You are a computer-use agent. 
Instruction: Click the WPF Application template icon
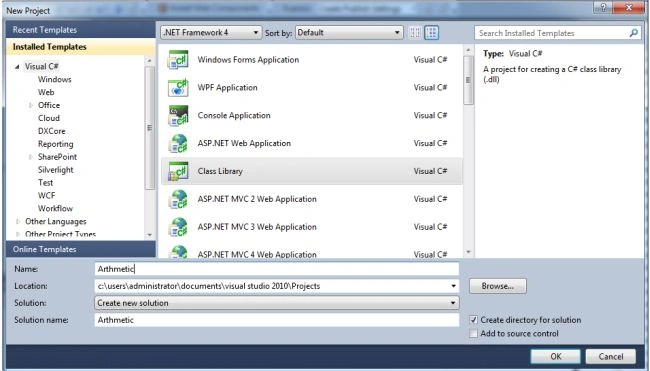[178, 88]
